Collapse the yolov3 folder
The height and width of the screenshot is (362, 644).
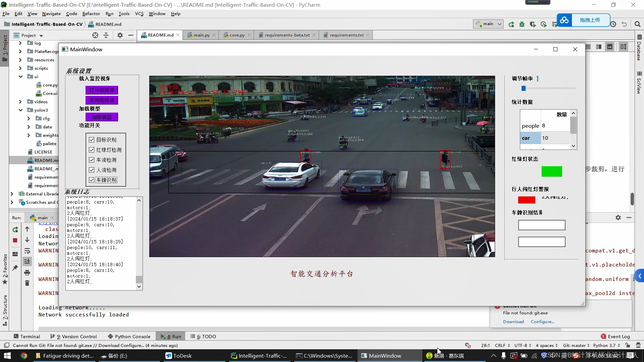20,110
